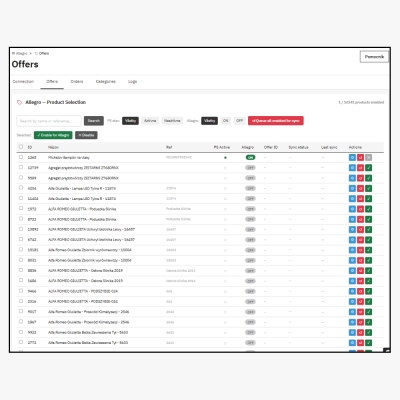Open the Logs tab
The height and width of the screenshot is (400, 400).
click(x=133, y=82)
